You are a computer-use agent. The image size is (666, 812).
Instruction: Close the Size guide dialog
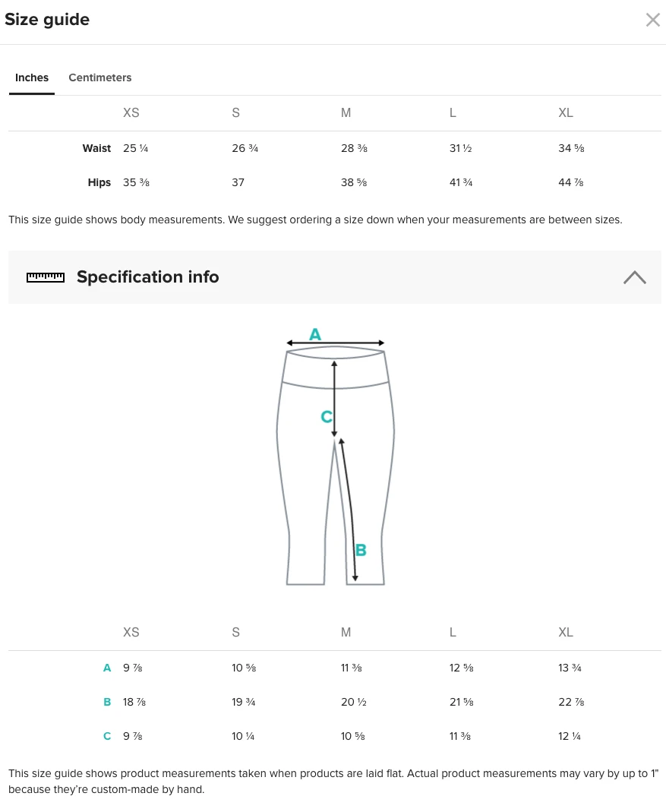(652, 21)
